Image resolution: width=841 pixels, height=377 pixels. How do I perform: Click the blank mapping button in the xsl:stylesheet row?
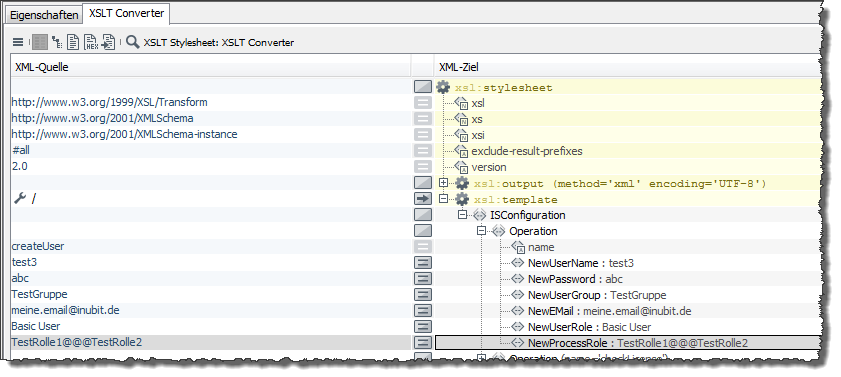(423, 87)
